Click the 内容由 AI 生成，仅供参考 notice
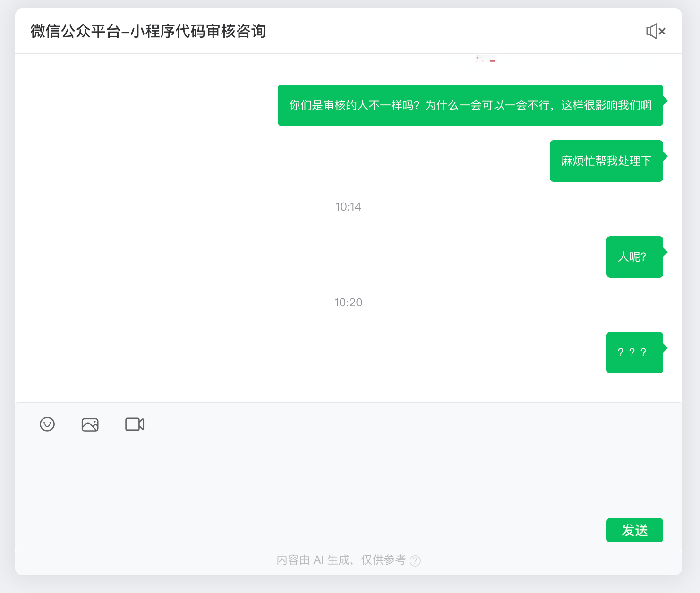This screenshot has width=700, height=593. click(x=341, y=560)
